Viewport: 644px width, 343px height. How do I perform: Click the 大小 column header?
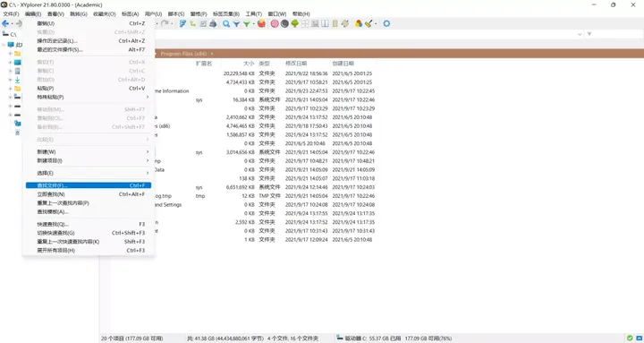click(x=249, y=64)
